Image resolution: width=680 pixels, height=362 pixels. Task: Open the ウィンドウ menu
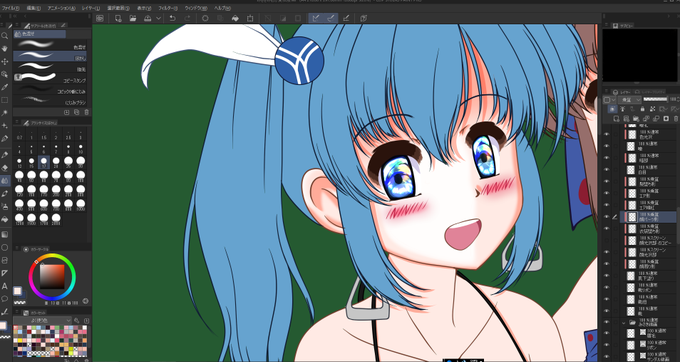(x=195, y=8)
